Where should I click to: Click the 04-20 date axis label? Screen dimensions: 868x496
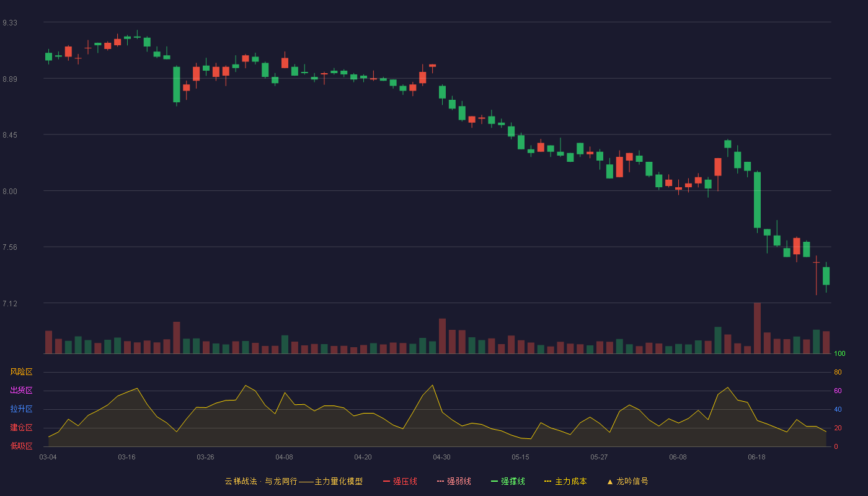(363, 457)
